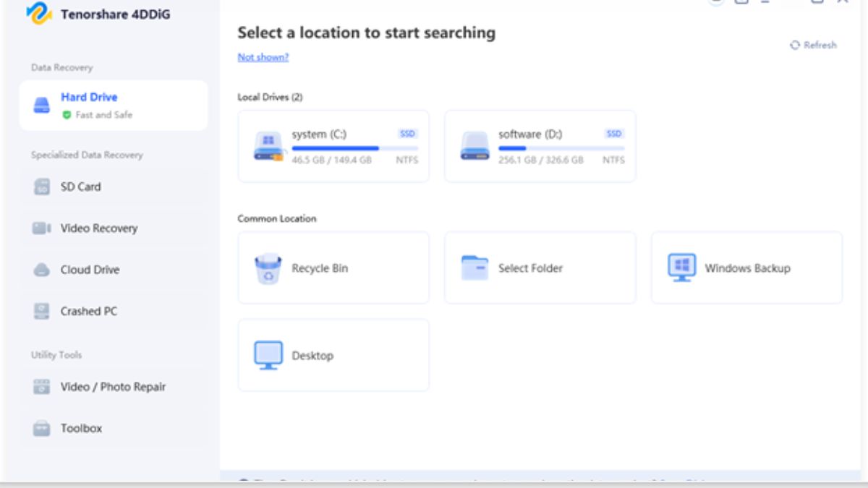Click the Not shown? link

click(263, 57)
